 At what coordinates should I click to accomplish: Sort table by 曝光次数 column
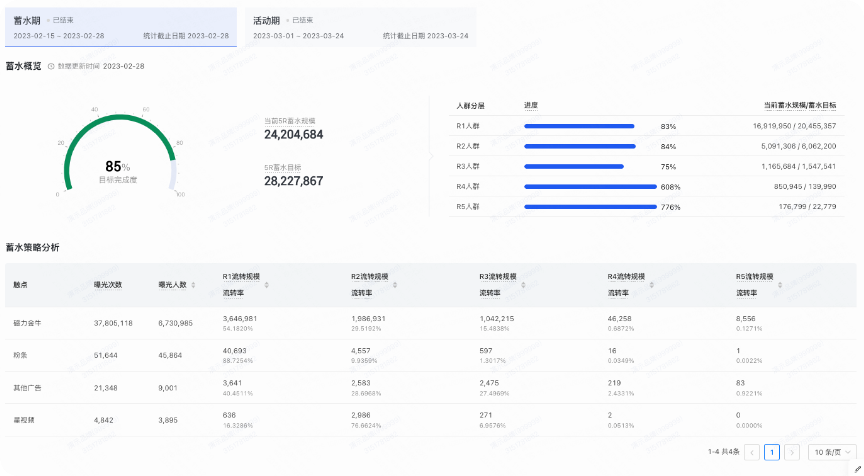pos(107,285)
